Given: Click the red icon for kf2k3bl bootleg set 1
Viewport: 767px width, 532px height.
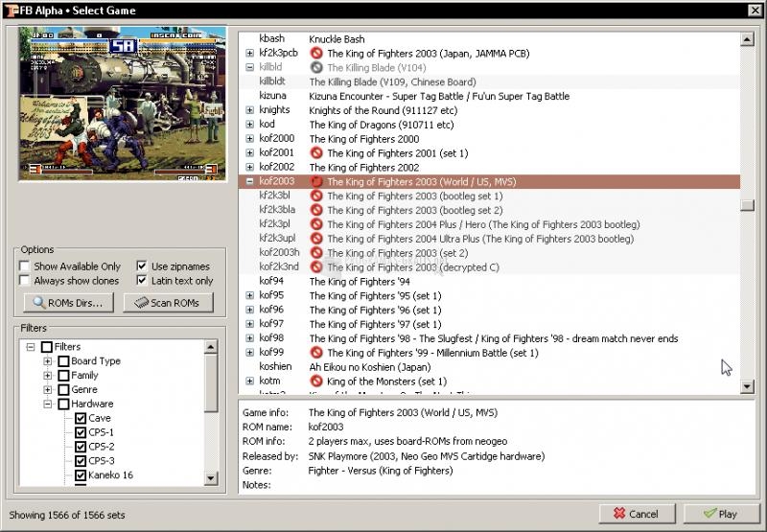Looking at the screenshot, I should coord(316,196).
